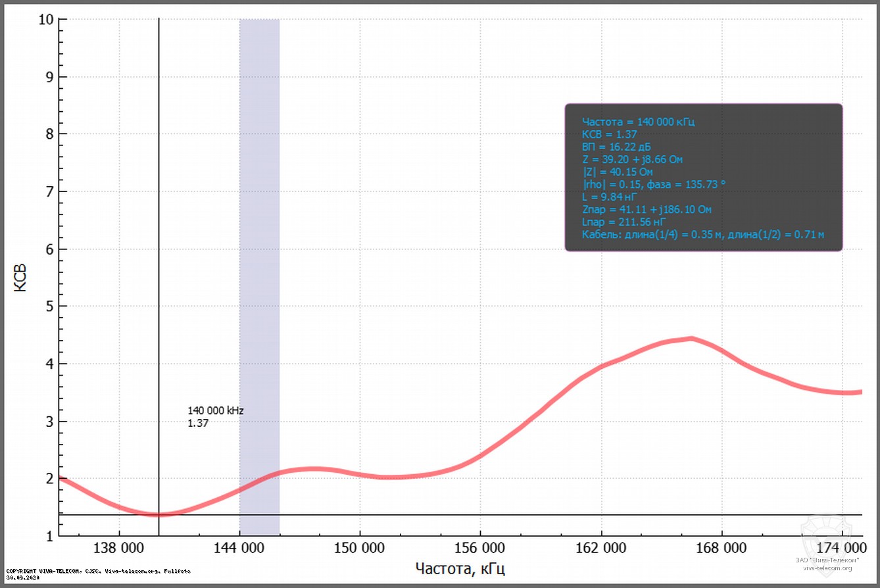Click the "140 000 kHz" cursor label text
880x588 pixels.
(216, 410)
